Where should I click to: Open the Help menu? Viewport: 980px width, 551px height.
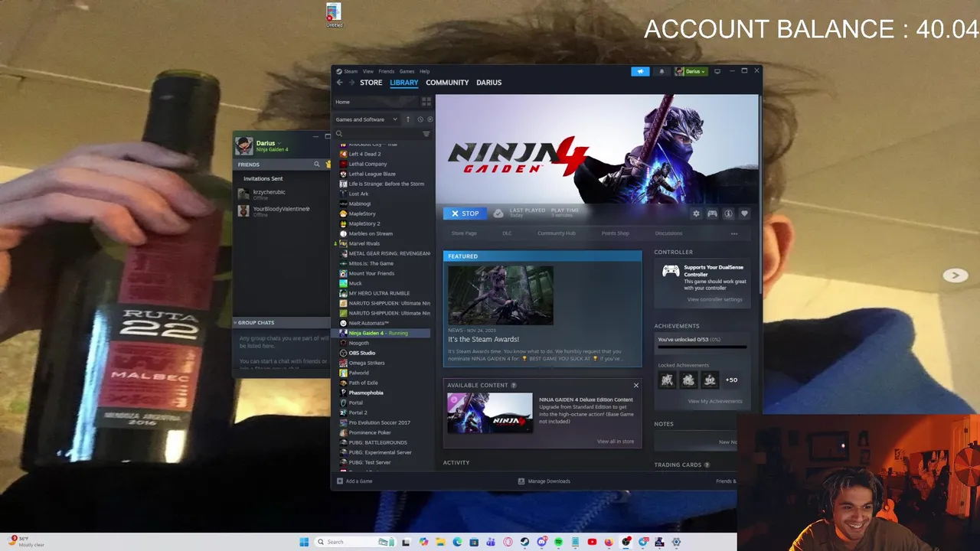click(x=425, y=71)
